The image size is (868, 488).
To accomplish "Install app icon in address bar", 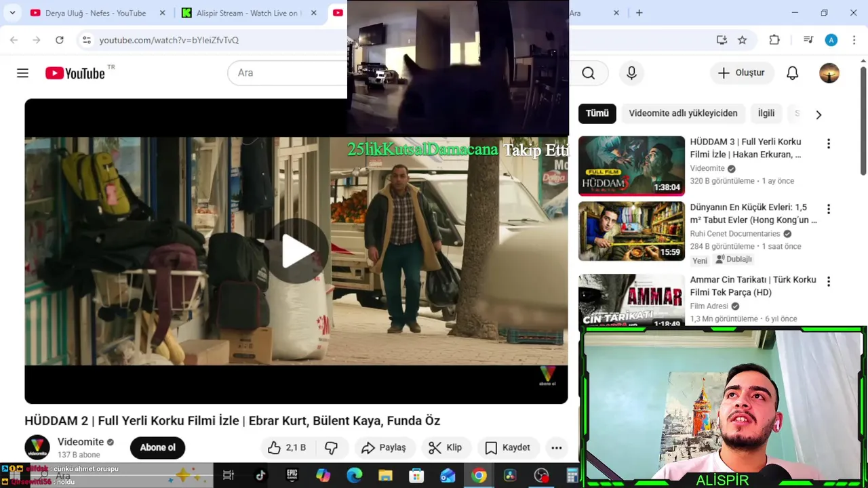I will click(722, 40).
